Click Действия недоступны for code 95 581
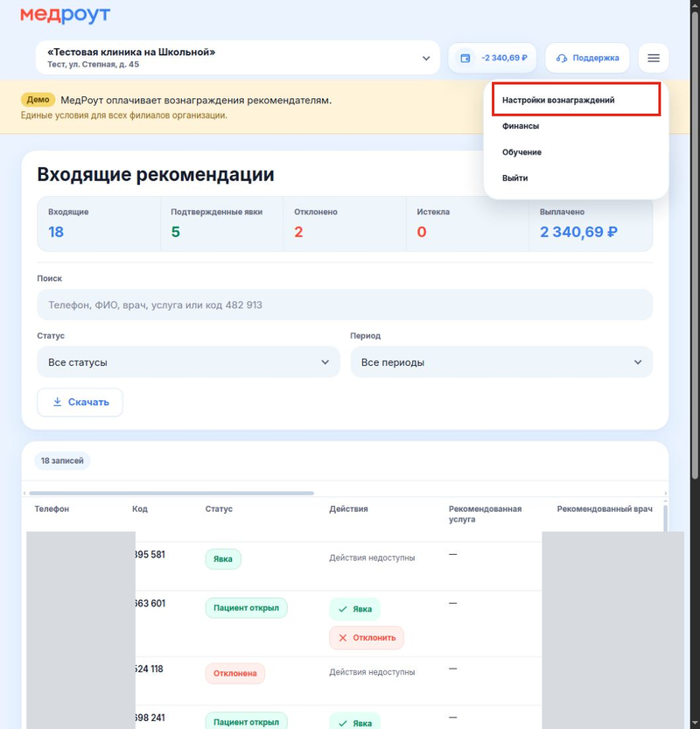Viewport: 700px width, 729px height. click(372, 558)
